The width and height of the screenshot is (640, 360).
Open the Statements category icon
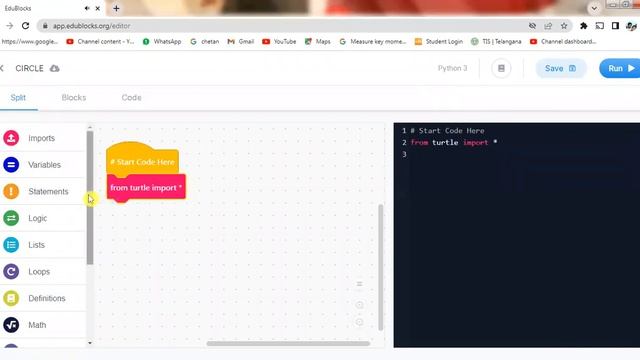[11, 191]
